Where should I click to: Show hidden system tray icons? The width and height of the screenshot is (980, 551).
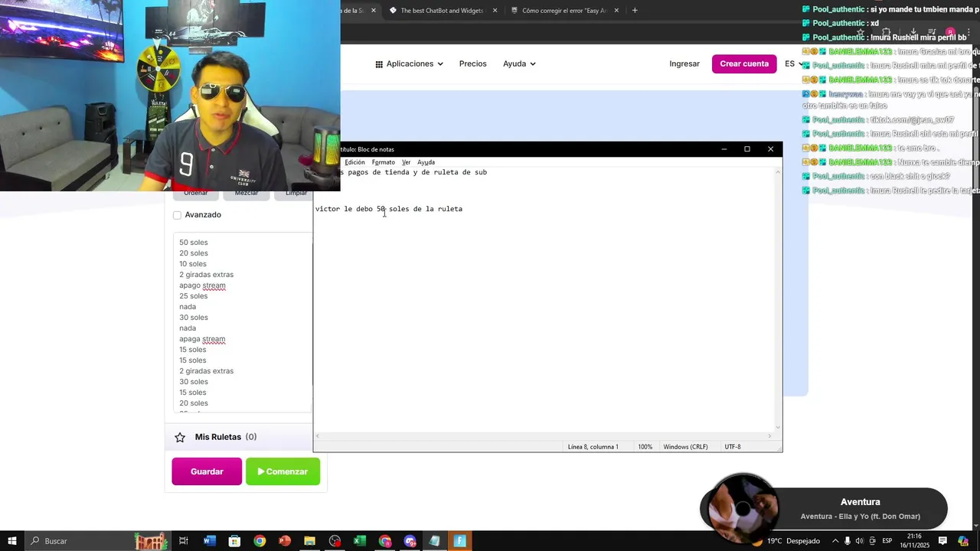pyautogui.click(x=835, y=541)
